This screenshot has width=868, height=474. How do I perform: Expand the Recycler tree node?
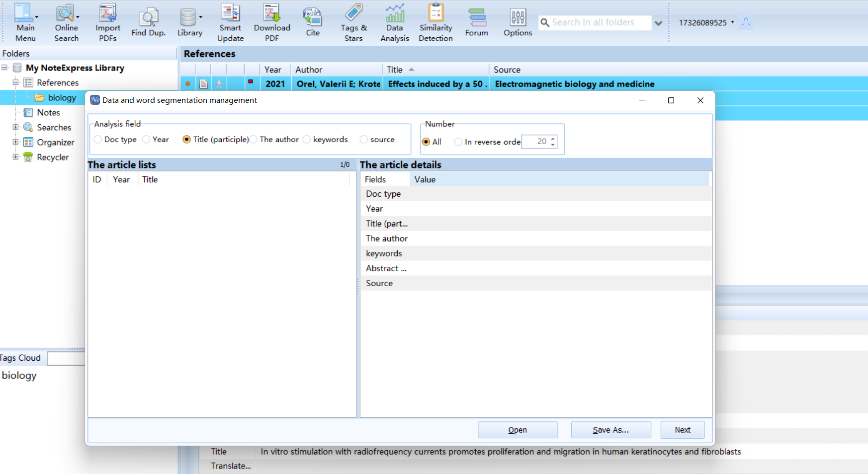(15, 157)
